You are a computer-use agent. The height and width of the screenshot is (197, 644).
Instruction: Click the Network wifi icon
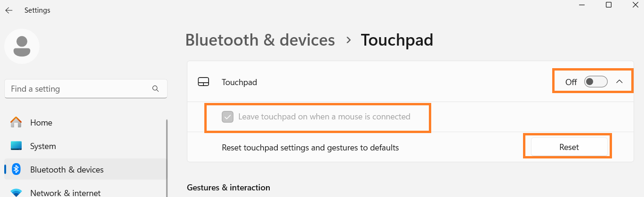16,193
